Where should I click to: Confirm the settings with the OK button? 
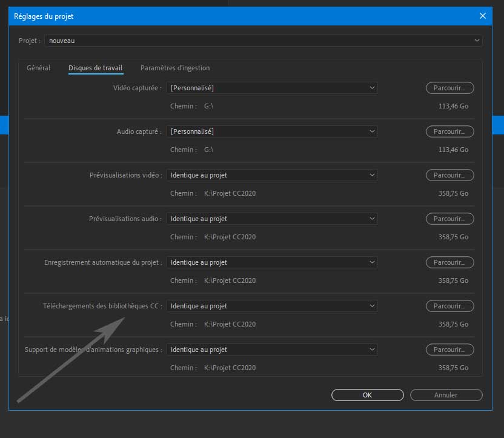(x=367, y=395)
